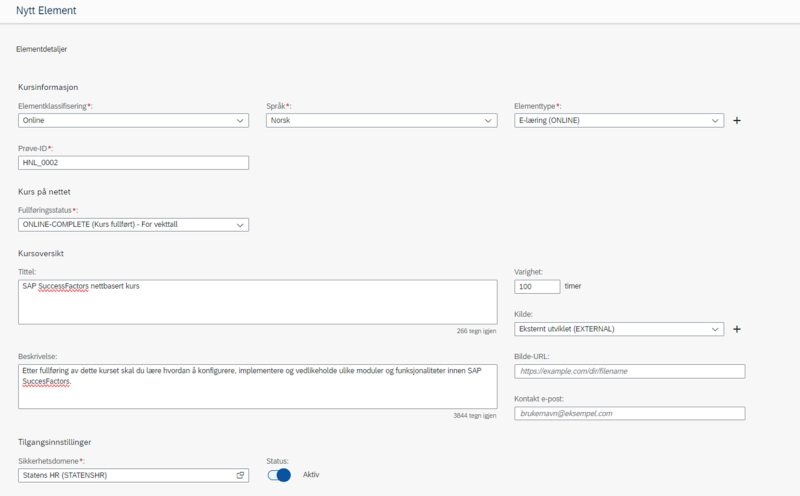Image resolution: width=800 pixels, height=496 pixels.
Task: Click the Aktiv status label
Action: (311, 475)
